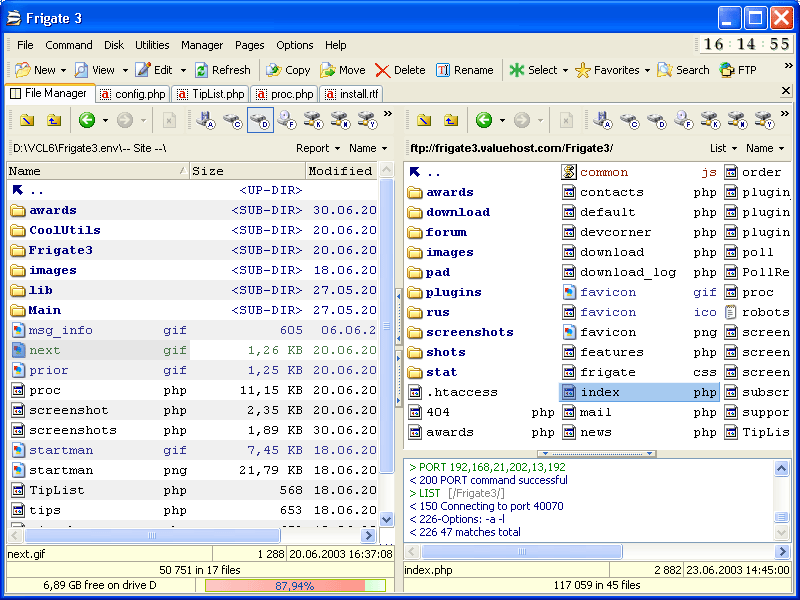Go up one folder in left panel
Viewport: 800px width, 600px height.
54,120
